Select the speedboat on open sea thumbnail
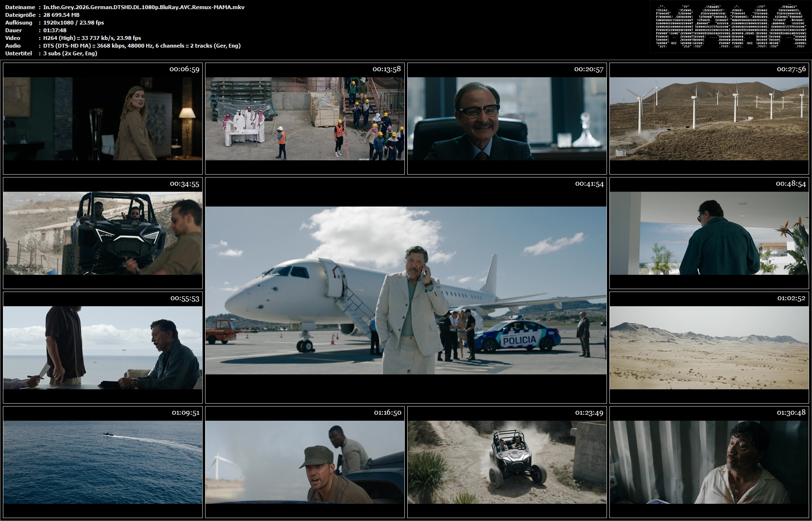The image size is (812, 521). click(103, 462)
